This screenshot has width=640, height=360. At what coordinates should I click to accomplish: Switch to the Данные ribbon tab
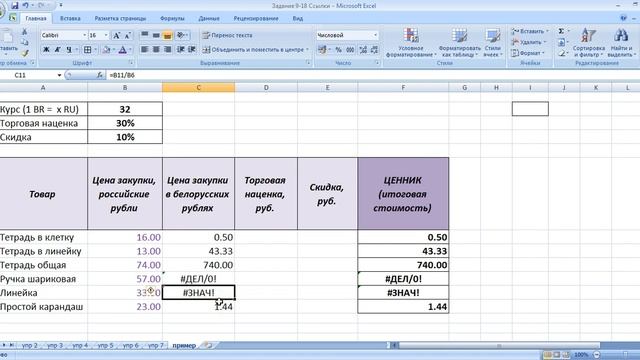click(x=209, y=18)
